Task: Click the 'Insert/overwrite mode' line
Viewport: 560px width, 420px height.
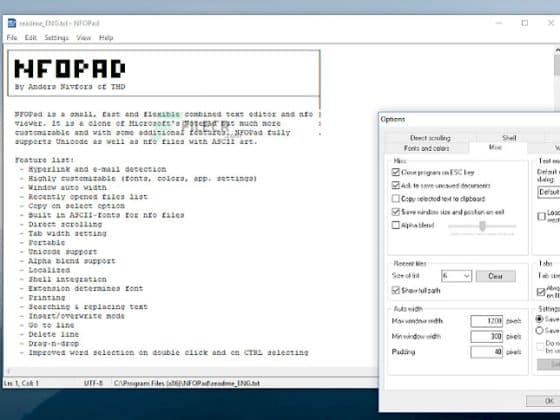Action: coord(76,316)
